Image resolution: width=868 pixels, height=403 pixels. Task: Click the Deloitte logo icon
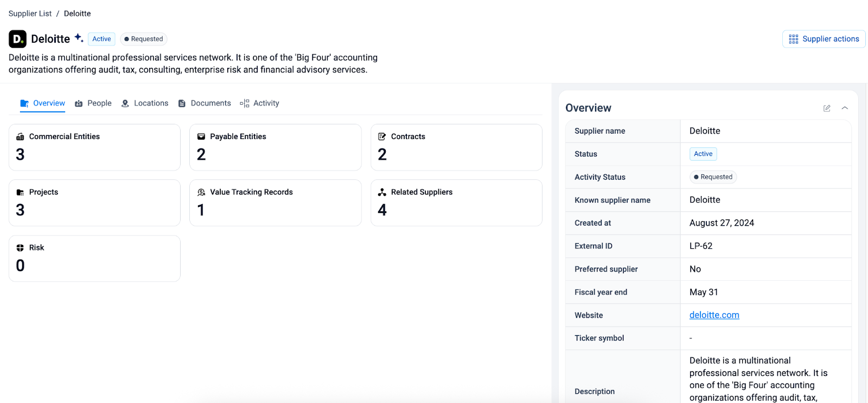coord(17,39)
